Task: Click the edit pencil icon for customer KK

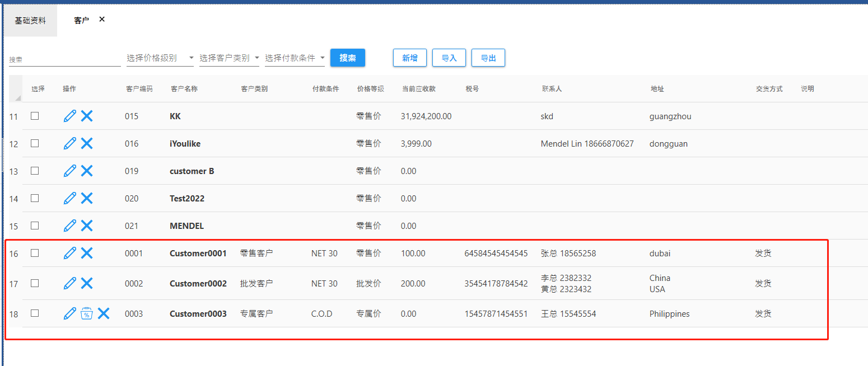Action: 69,116
